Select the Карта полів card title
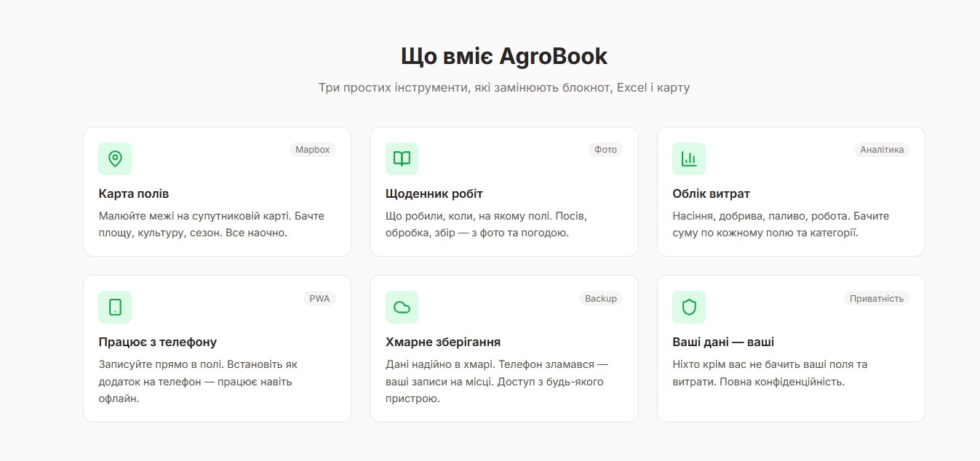The image size is (980, 461). [x=134, y=193]
